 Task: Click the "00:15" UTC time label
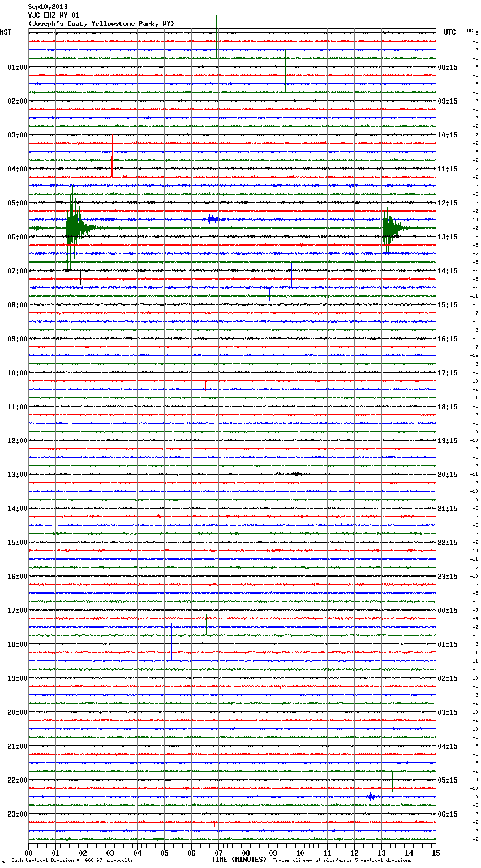tap(448, 611)
